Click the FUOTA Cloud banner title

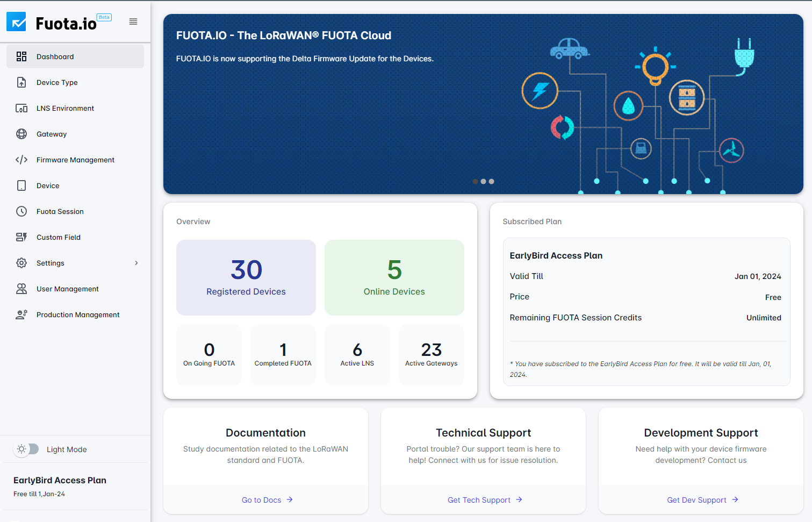coord(284,35)
